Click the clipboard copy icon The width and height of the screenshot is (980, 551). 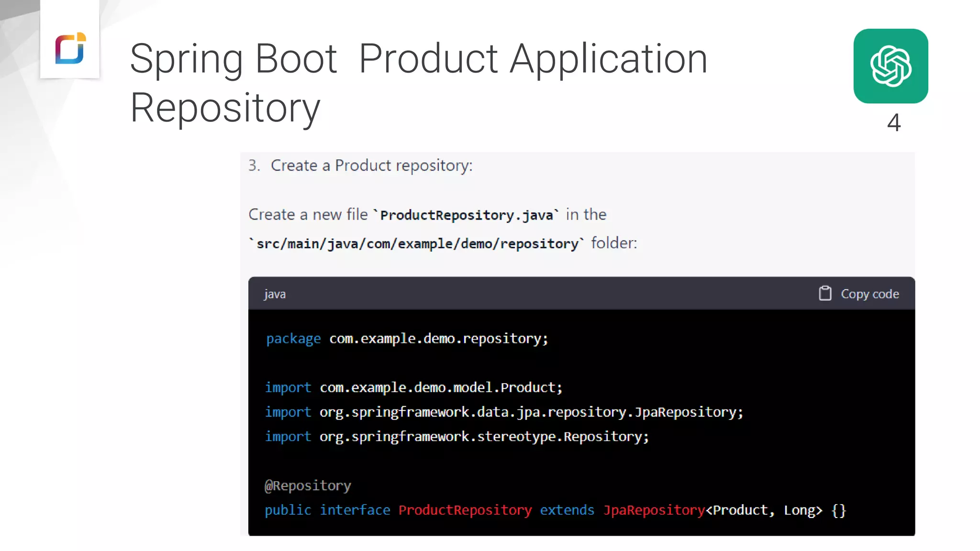[x=825, y=293]
